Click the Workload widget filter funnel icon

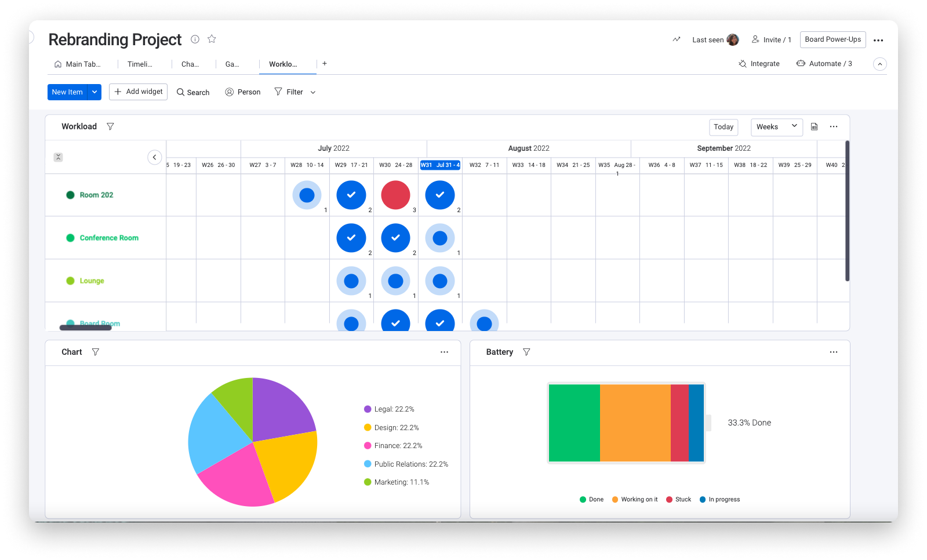110,126
